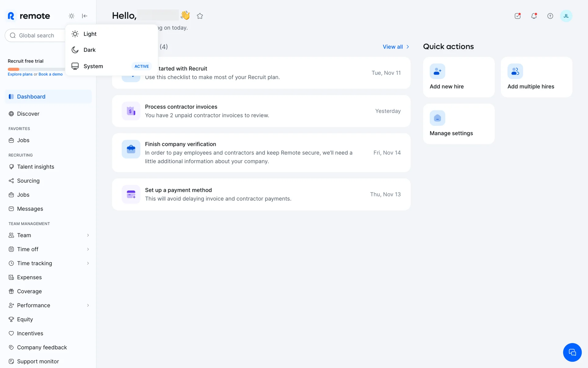Click the JL user avatar
The image size is (588, 368).
point(566,16)
